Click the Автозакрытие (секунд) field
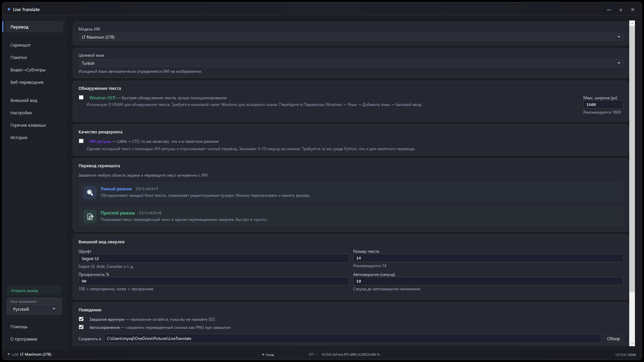The height and width of the screenshot is (362, 644). pos(488,281)
